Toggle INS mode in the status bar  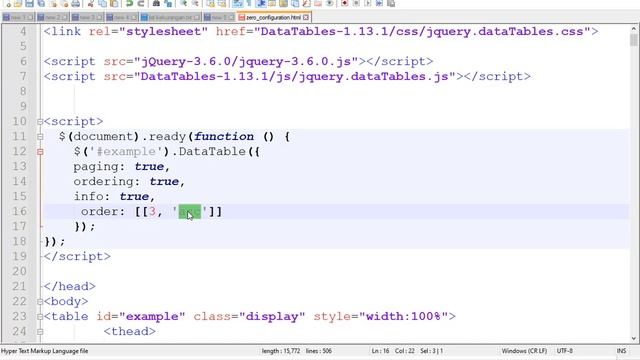coord(622,351)
